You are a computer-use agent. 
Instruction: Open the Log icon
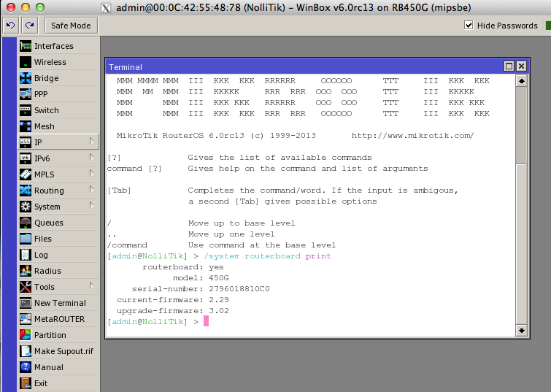tap(26, 255)
